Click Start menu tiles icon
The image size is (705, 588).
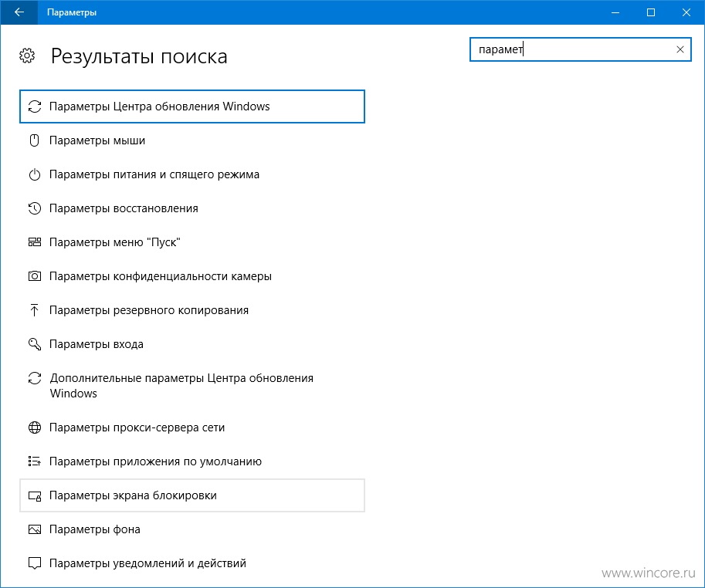(35, 242)
